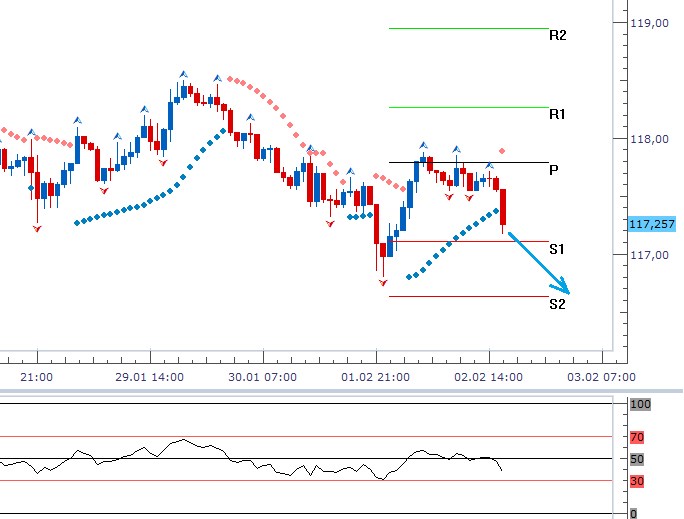
Task: Click the 119,00 price axis label
Action: point(650,23)
